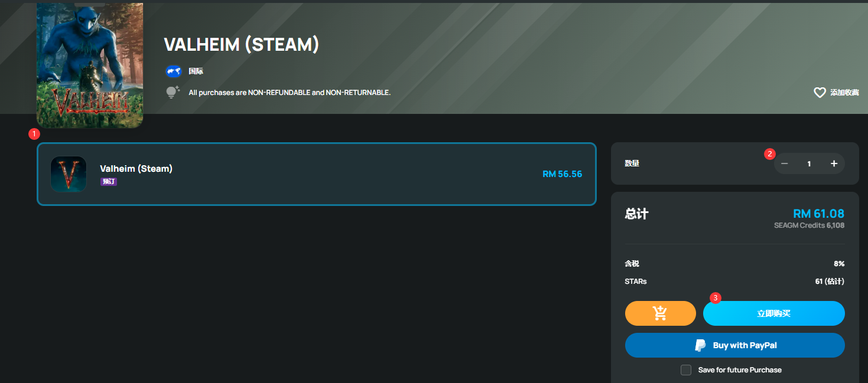Decrease quantity with the minus button

785,163
